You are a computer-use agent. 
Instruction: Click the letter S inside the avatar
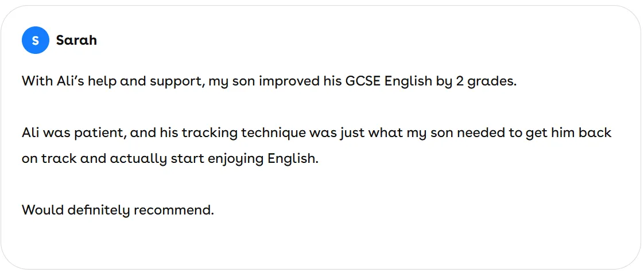[36, 40]
